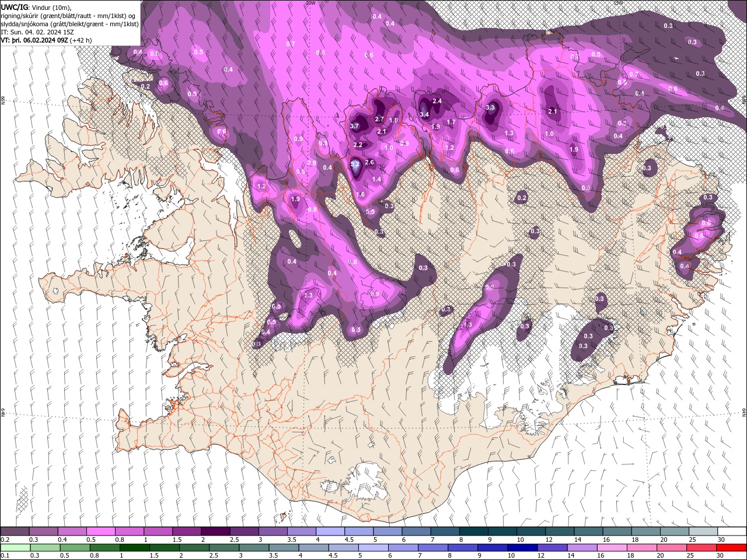Image resolution: width=747 pixels, height=560 pixels.
Task: Click the 1.8 precipitation value
Action: coord(393,120)
